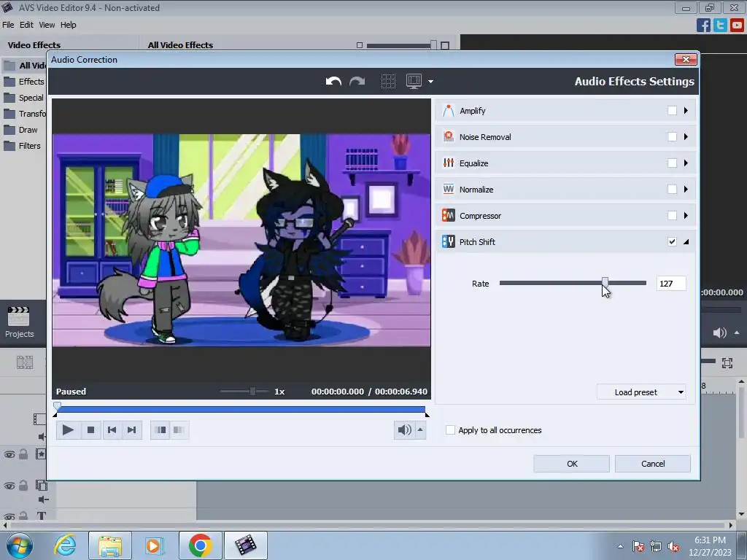Expand the Noise Removal settings arrow
This screenshot has width=747, height=560.
point(686,136)
